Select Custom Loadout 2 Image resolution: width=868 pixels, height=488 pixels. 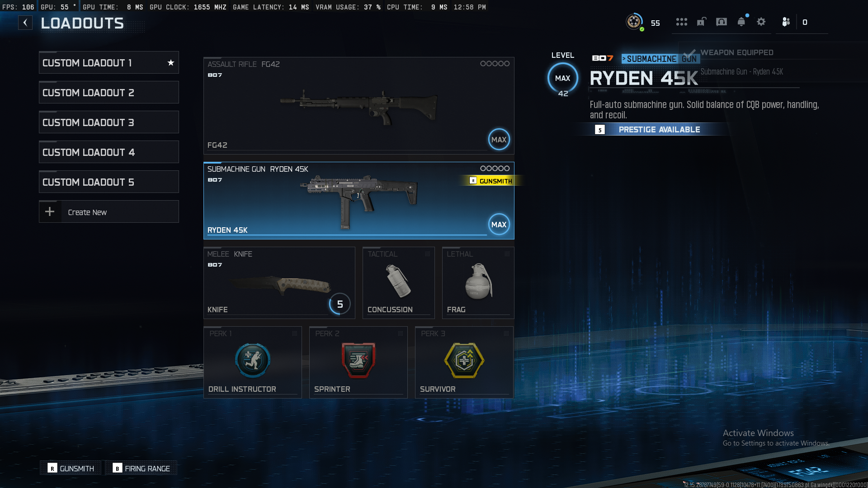(x=109, y=93)
